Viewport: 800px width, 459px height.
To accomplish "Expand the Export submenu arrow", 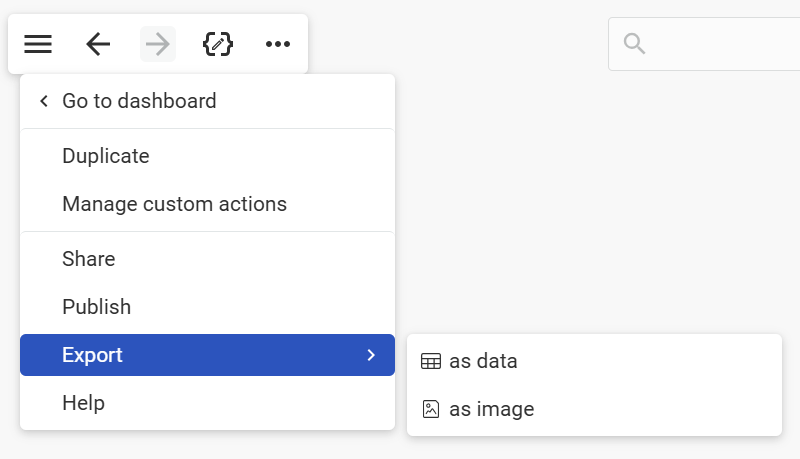I will pyautogui.click(x=371, y=355).
